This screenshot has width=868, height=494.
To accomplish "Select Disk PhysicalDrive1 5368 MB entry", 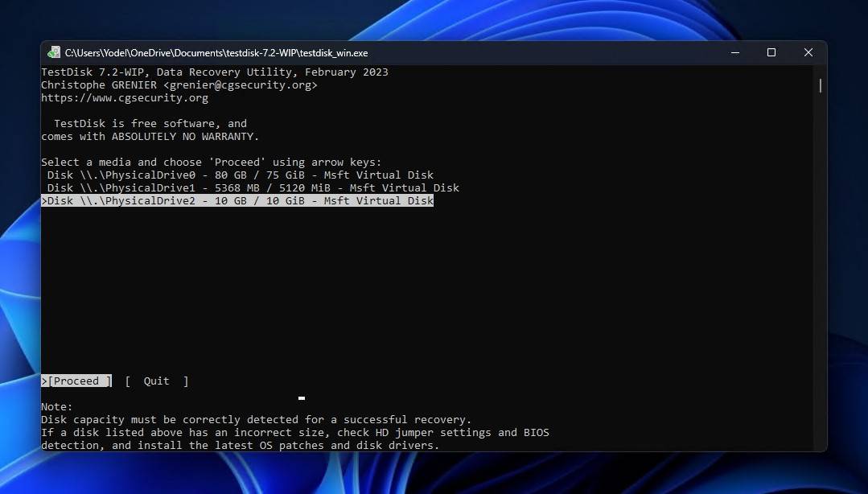I will click(x=253, y=187).
